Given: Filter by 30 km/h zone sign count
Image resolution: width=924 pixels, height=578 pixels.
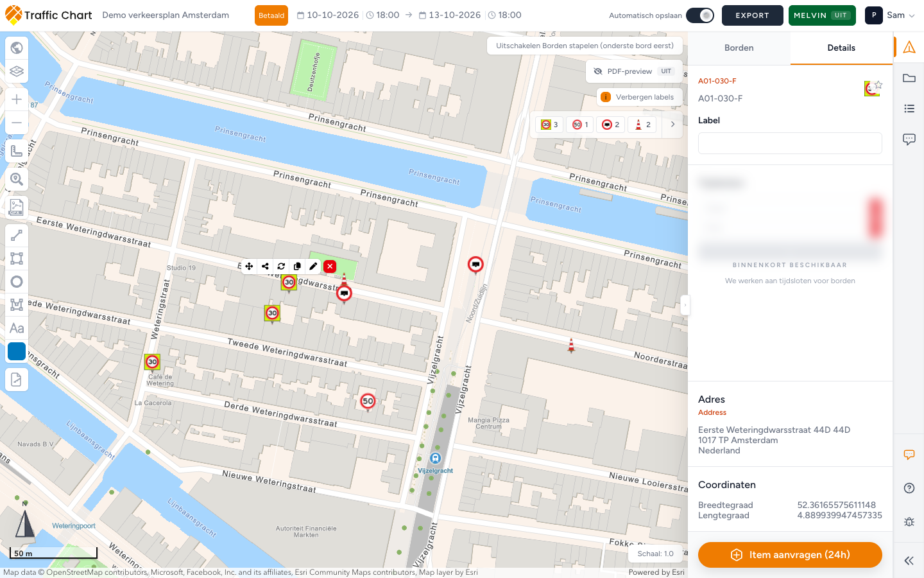Looking at the screenshot, I should (x=549, y=125).
